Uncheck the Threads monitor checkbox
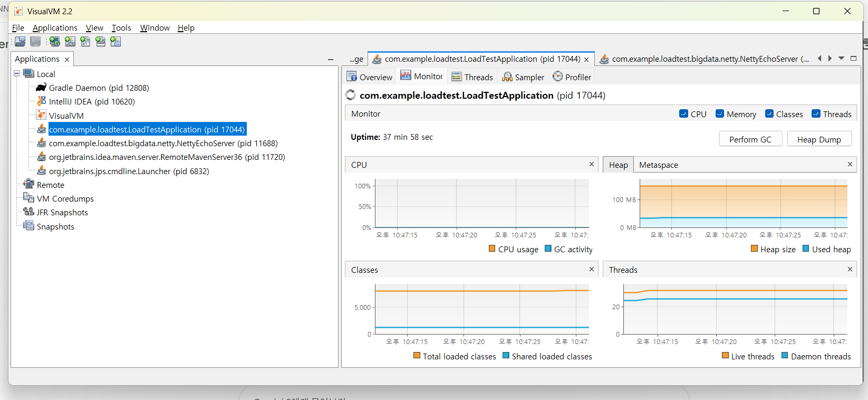This screenshot has width=868, height=400. tap(816, 113)
